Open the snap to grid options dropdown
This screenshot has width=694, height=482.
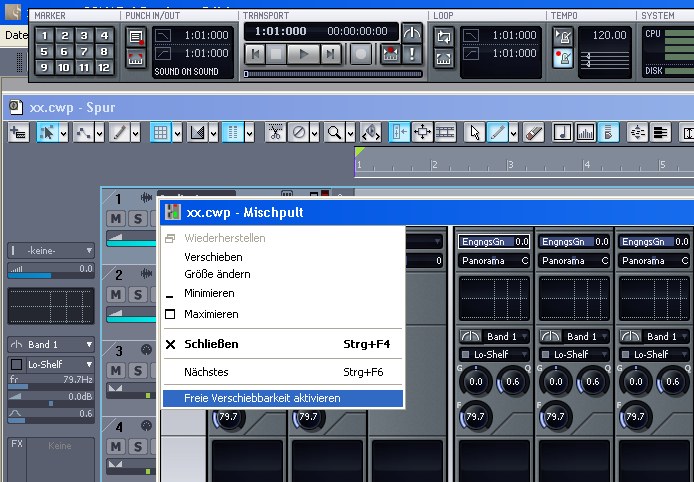(177, 132)
